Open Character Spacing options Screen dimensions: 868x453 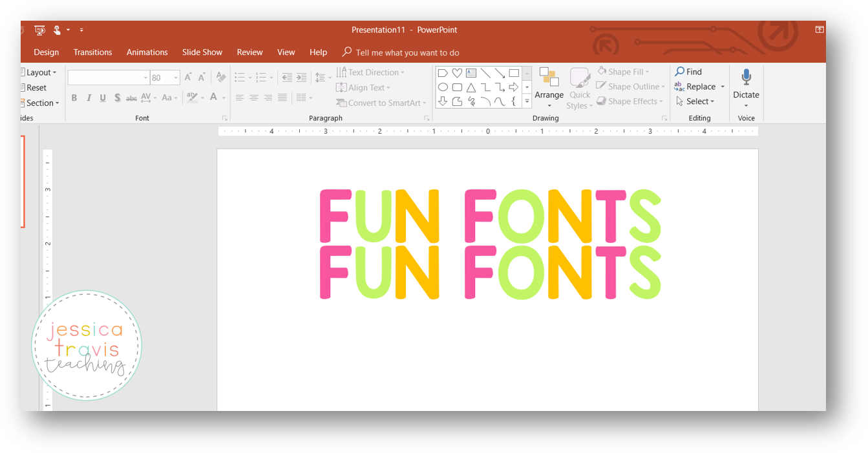[149, 98]
